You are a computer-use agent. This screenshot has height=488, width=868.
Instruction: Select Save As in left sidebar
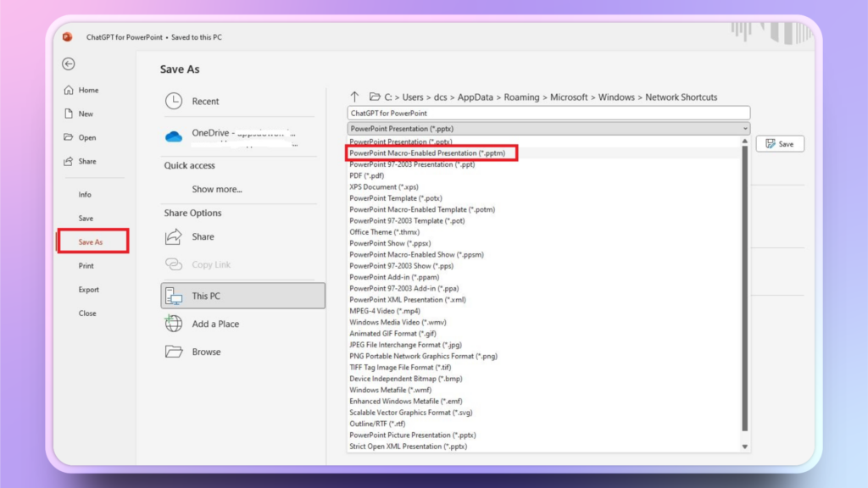[91, 242]
